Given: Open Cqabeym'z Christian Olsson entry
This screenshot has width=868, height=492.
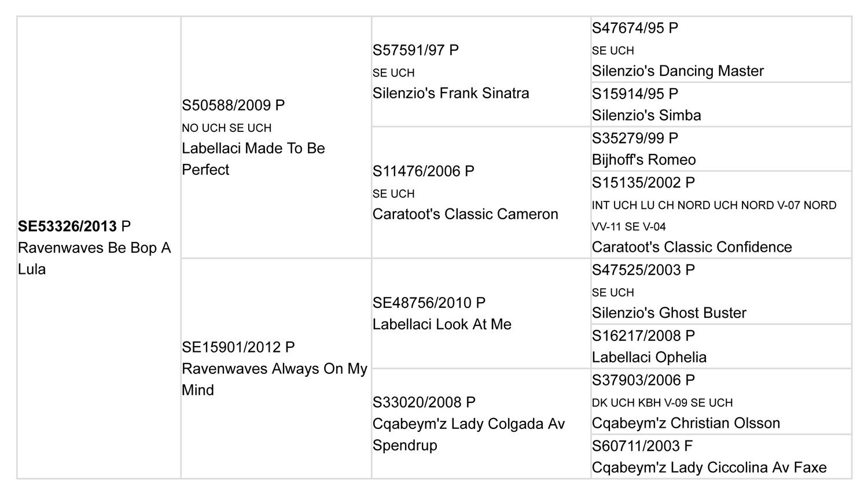Looking at the screenshot, I should [x=685, y=423].
